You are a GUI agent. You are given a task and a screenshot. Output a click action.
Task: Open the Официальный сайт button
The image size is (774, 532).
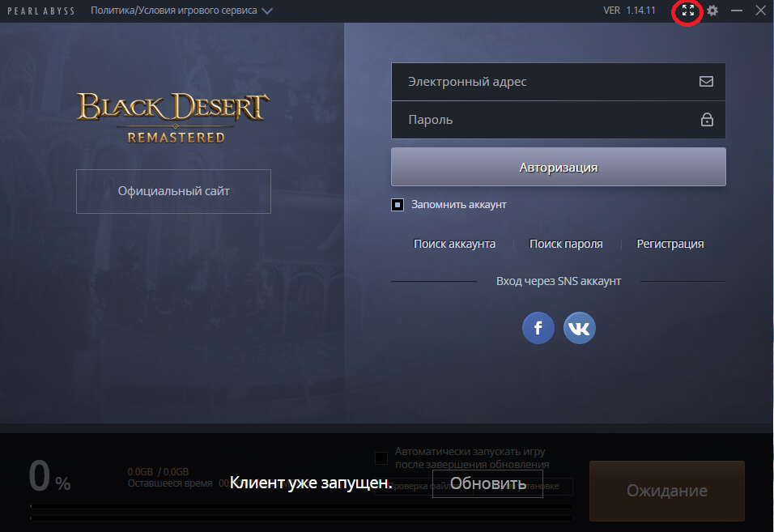pyautogui.click(x=173, y=191)
